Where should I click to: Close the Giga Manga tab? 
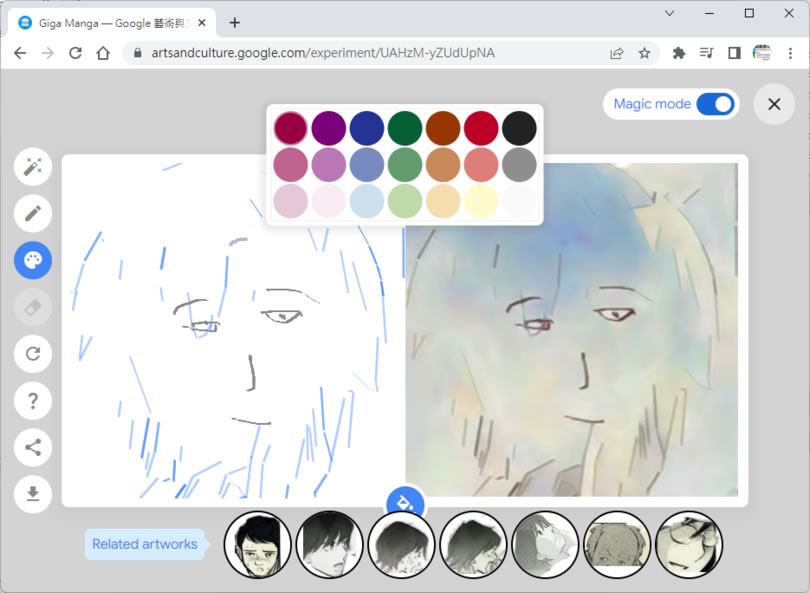coord(202,23)
